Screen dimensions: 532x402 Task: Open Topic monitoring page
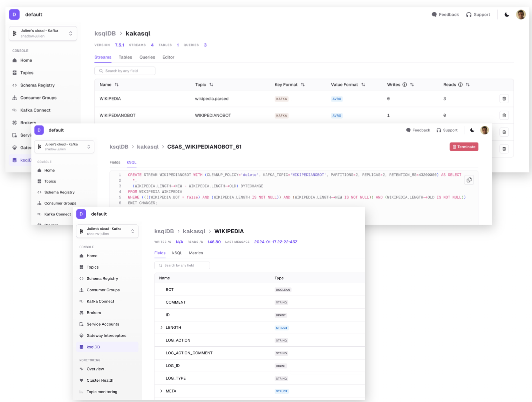tap(107, 392)
